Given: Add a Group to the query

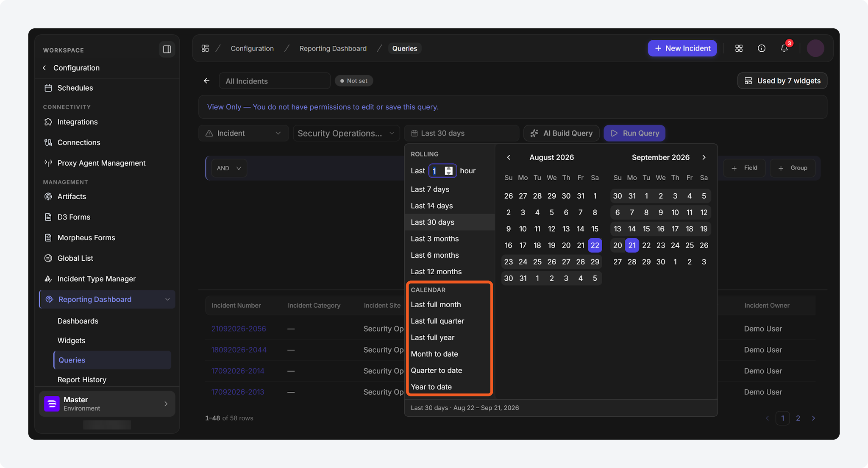Looking at the screenshot, I should click(793, 168).
